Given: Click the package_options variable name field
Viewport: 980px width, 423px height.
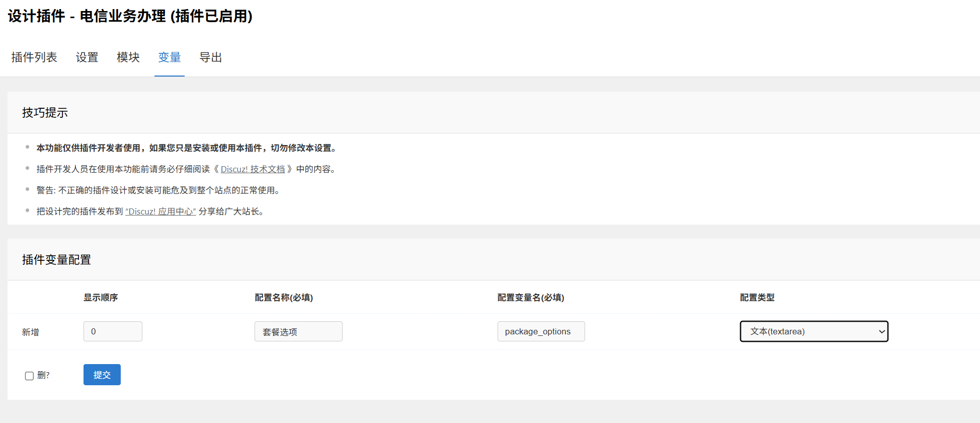Looking at the screenshot, I should (541, 331).
